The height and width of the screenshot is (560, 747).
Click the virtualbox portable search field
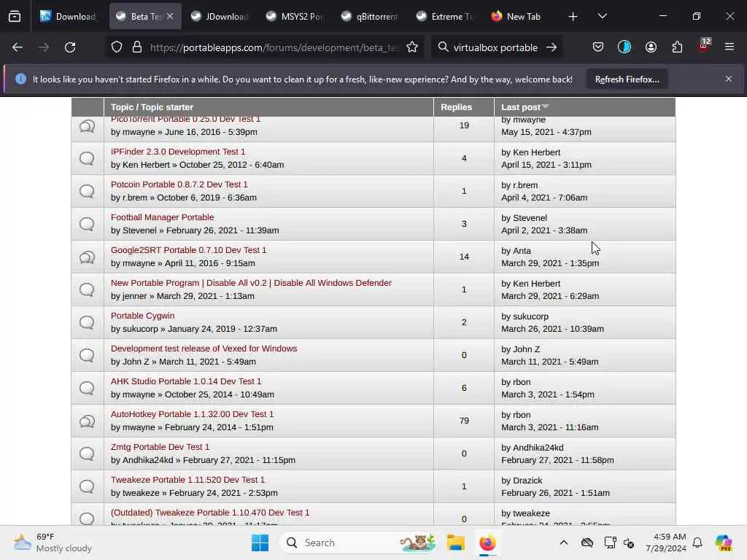(495, 47)
